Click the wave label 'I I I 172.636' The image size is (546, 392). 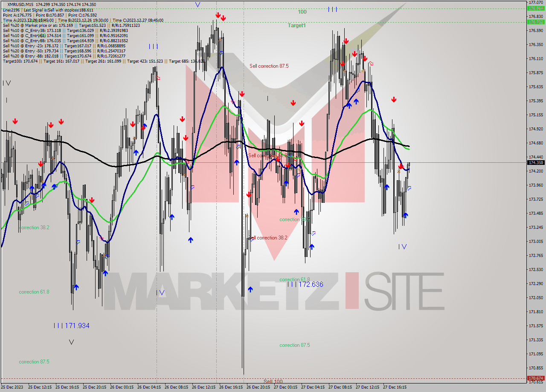[305, 284]
